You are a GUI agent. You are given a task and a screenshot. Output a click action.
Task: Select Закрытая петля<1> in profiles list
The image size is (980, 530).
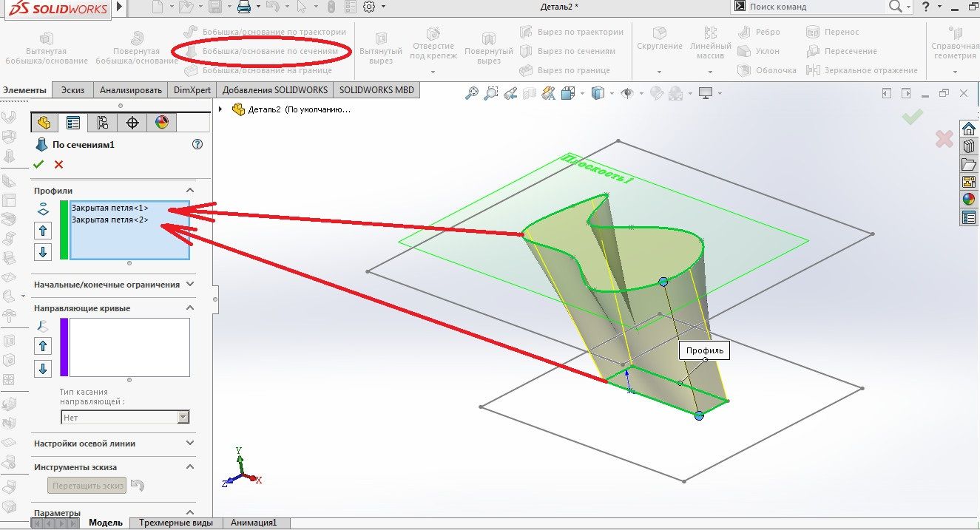[109, 208]
